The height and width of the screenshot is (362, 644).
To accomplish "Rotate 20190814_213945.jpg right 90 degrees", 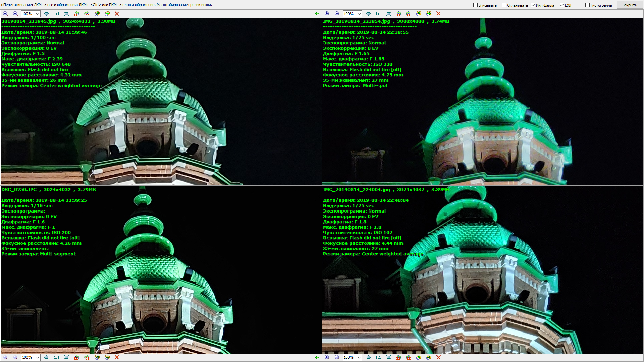I will coord(87,14).
